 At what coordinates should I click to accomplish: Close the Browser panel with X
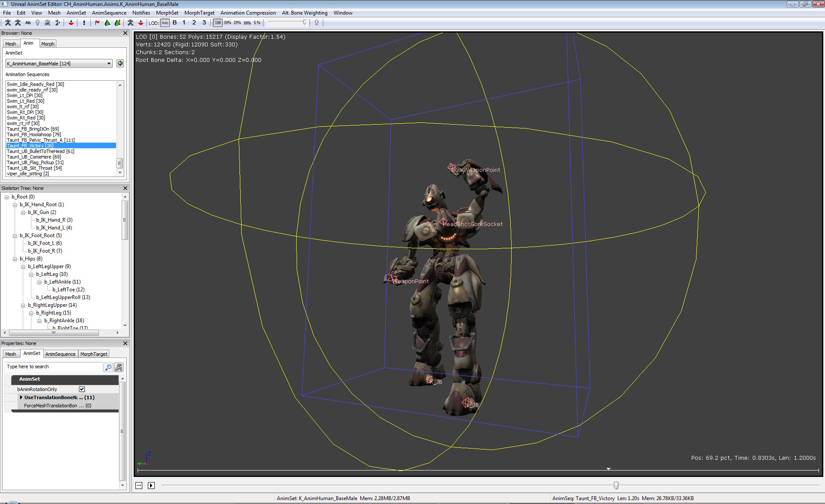[x=126, y=33]
